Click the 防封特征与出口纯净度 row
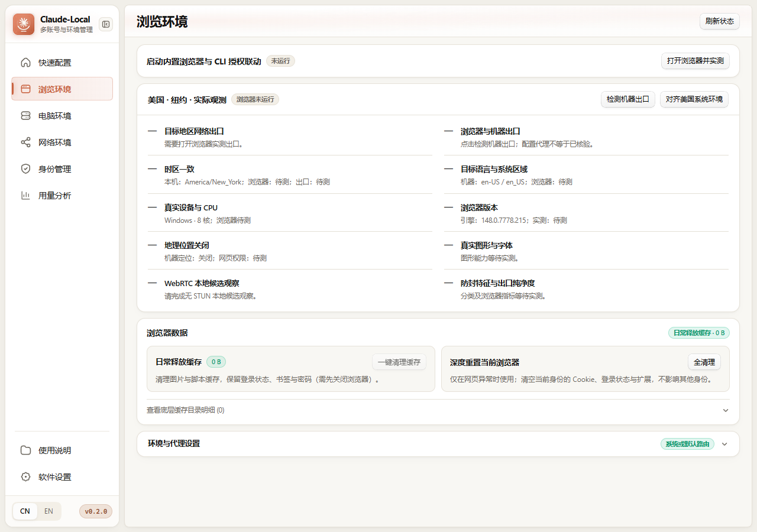Image resolution: width=757 pixels, height=532 pixels. click(x=586, y=289)
